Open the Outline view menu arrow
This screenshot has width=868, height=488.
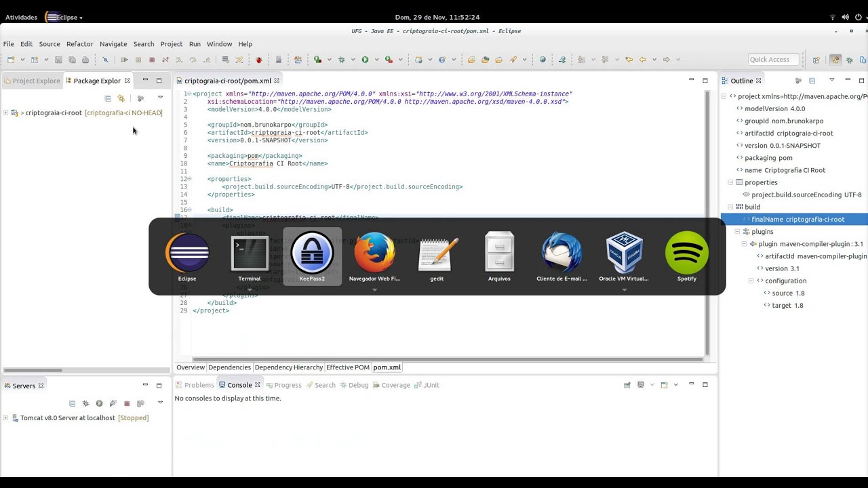pyautogui.click(x=831, y=80)
